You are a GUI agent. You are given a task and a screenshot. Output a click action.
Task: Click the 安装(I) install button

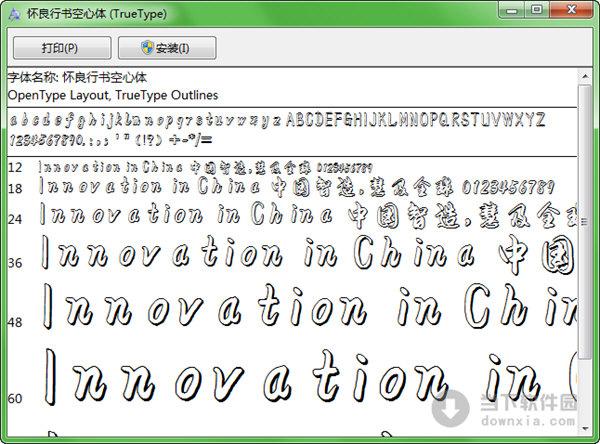167,48
